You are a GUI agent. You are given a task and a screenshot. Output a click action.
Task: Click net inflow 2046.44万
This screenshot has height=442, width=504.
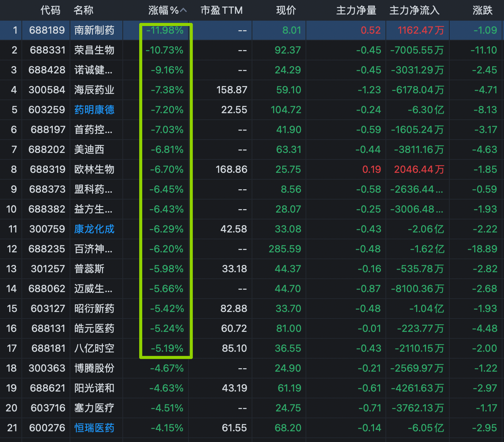click(x=419, y=169)
